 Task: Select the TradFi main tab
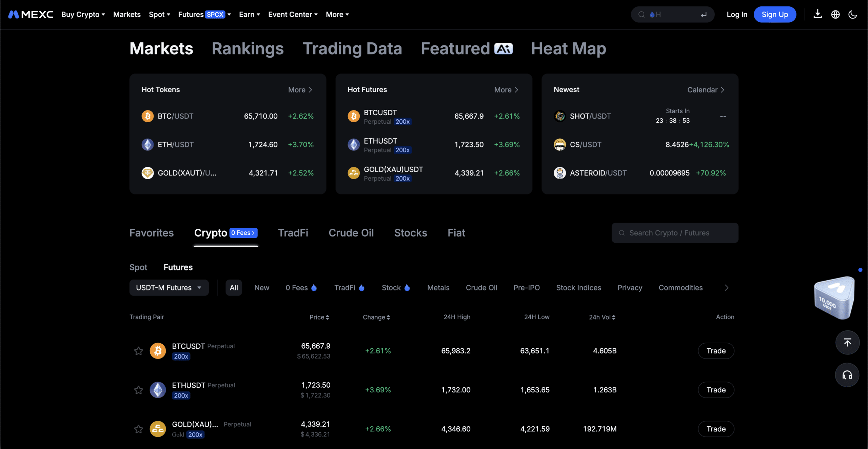coord(293,233)
